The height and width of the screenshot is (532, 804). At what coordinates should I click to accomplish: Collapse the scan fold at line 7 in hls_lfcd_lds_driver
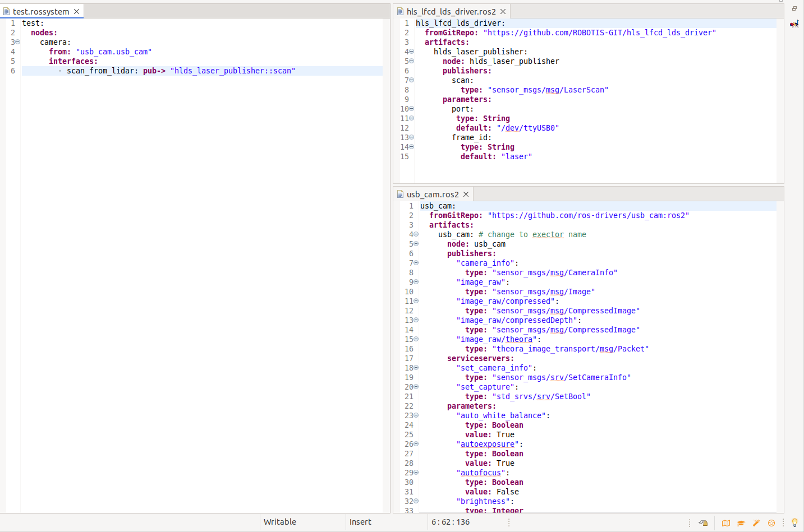(412, 80)
